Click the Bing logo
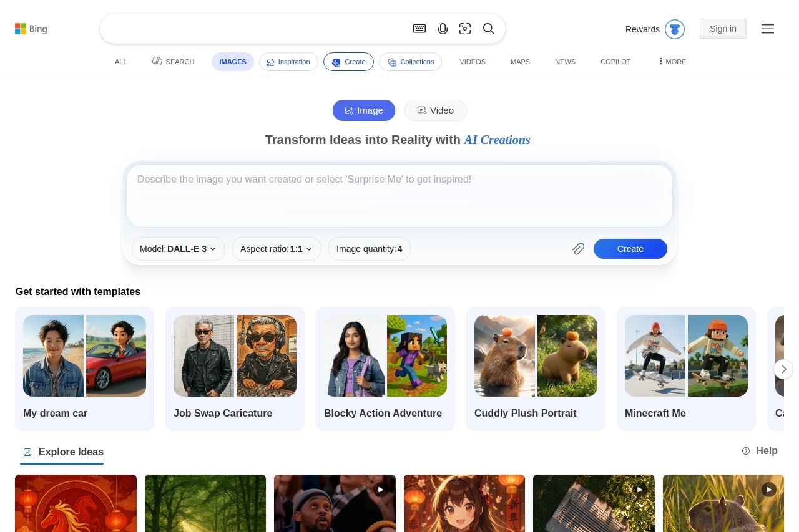Viewport: 799px width, 532px height. [31, 29]
